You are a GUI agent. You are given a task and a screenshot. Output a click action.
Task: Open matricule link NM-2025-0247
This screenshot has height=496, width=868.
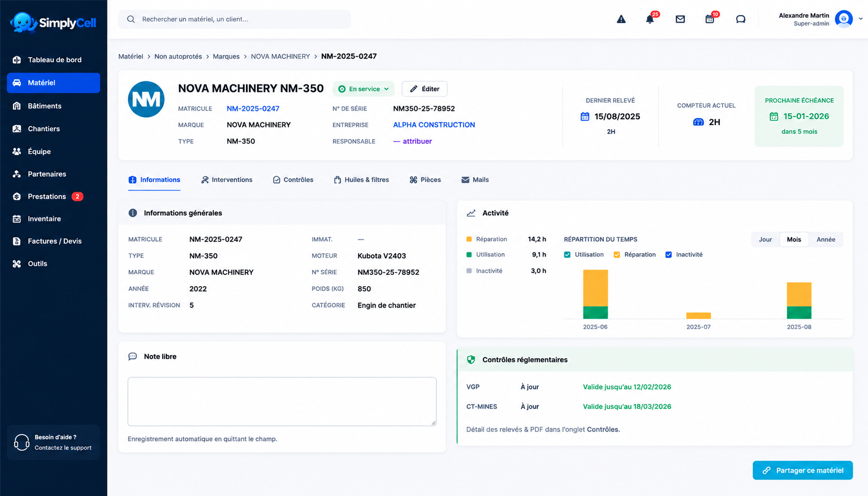253,108
